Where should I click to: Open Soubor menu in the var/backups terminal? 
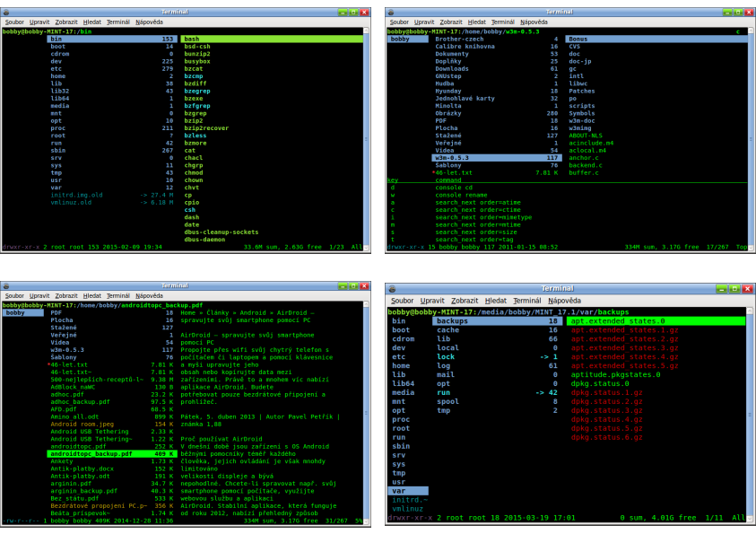402,301
